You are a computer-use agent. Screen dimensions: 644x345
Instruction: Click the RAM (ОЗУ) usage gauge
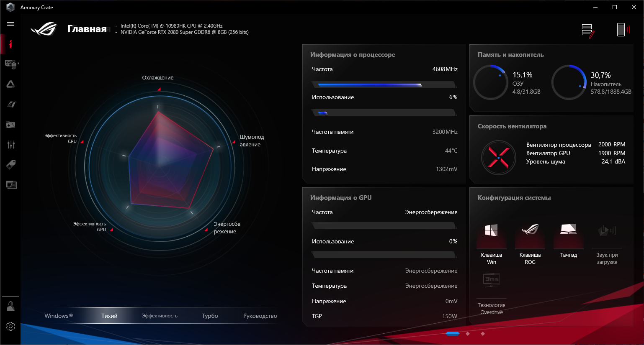490,82
